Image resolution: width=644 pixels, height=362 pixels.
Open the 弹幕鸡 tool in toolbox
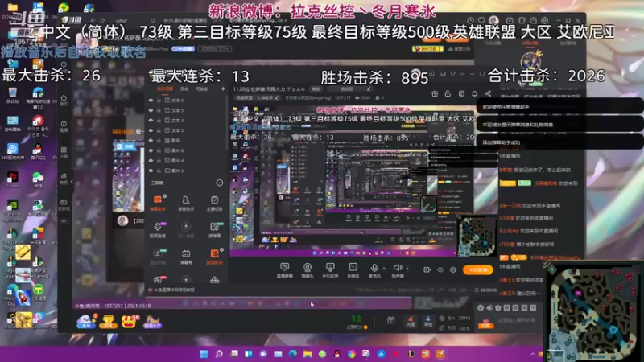(186, 256)
